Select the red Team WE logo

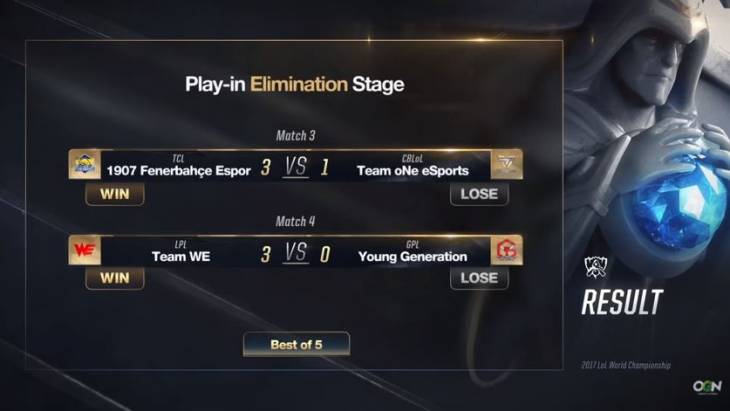(84, 252)
